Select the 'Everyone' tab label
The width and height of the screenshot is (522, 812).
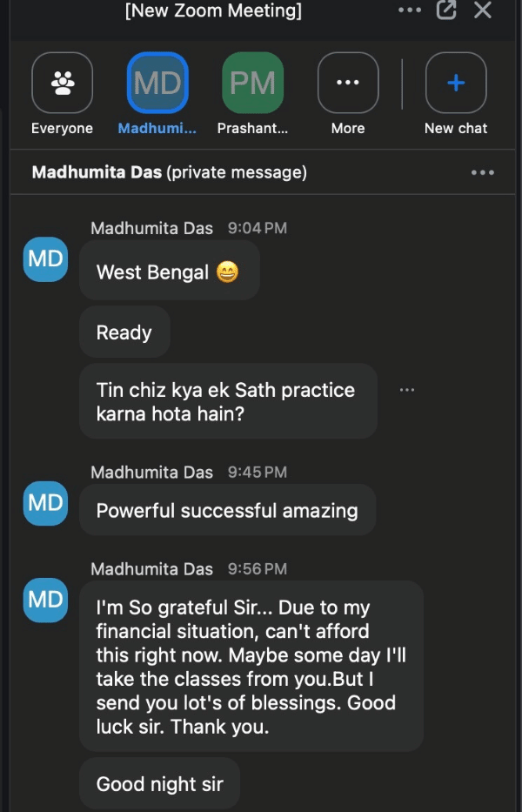(62, 128)
